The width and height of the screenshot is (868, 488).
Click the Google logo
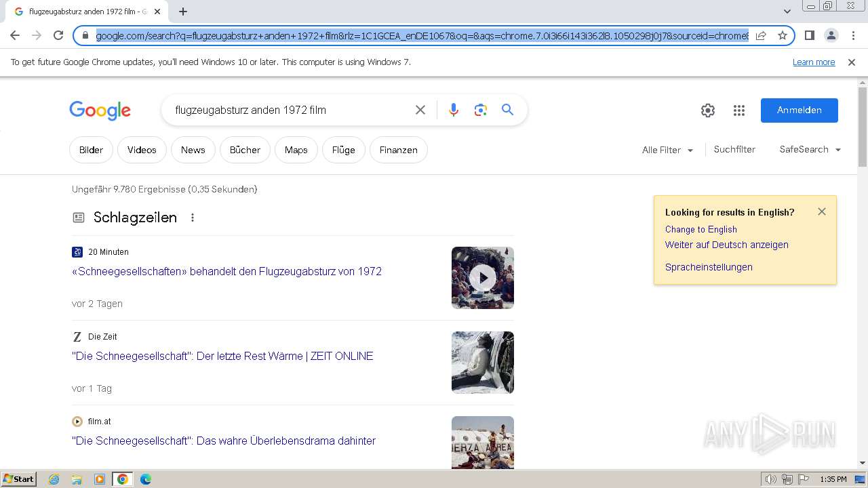[x=100, y=110]
